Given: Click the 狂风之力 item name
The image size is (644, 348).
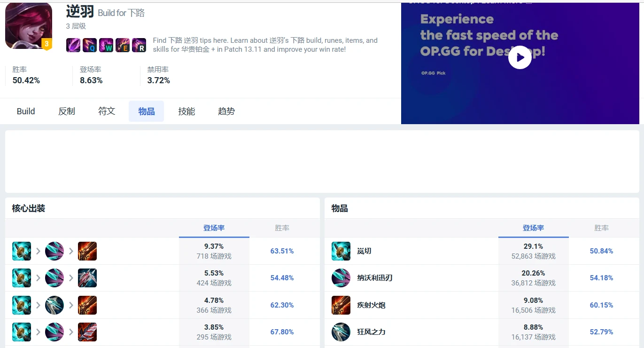Looking at the screenshot, I should tap(371, 332).
